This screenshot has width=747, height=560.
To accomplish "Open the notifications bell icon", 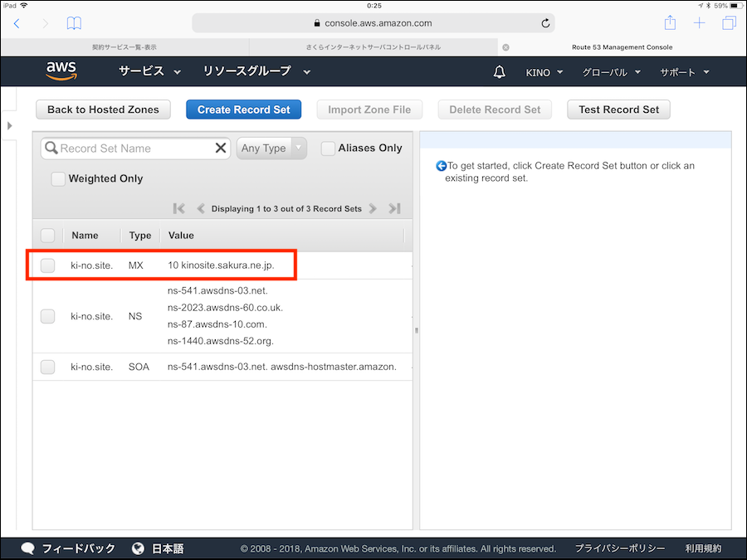I will pos(499,72).
